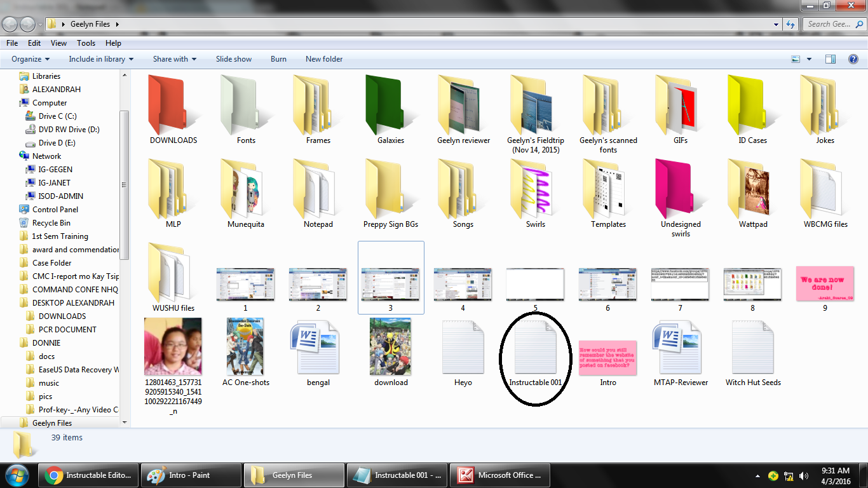Click the taskbar volume speaker icon
The image size is (868, 488).
point(804,476)
